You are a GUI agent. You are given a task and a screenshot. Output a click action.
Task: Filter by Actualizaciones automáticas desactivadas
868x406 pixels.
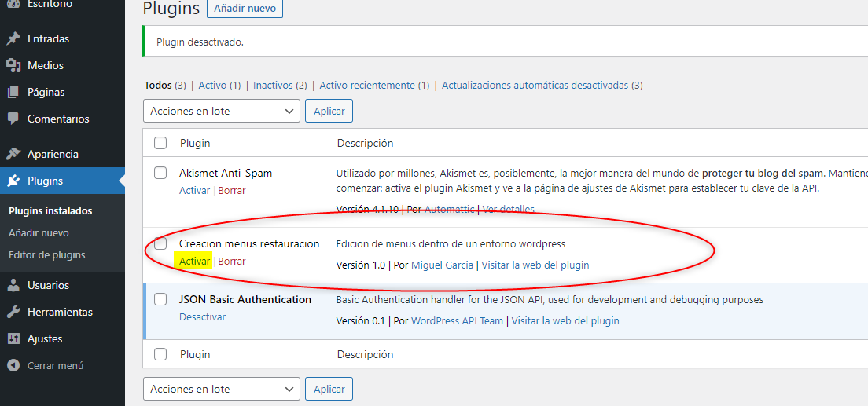[535, 85]
